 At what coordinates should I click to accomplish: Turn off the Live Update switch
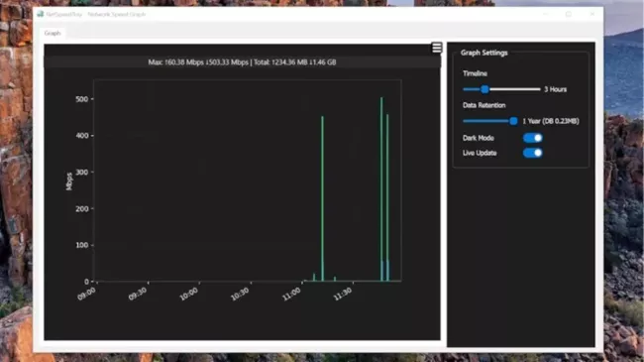[533, 153]
